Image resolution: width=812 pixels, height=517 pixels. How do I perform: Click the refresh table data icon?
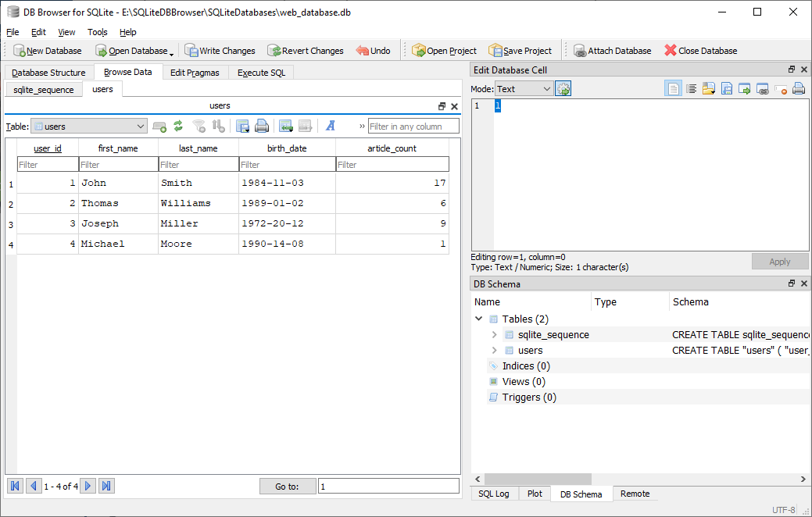178,126
